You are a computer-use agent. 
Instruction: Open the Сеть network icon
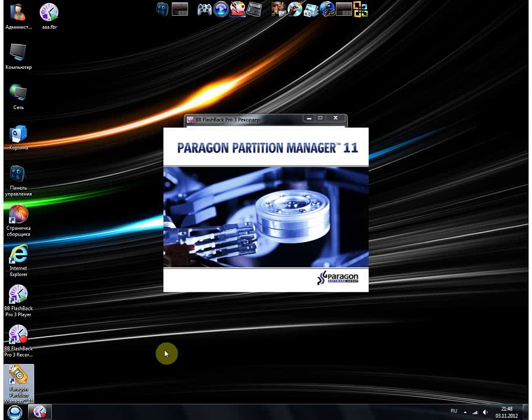[x=18, y=97]
